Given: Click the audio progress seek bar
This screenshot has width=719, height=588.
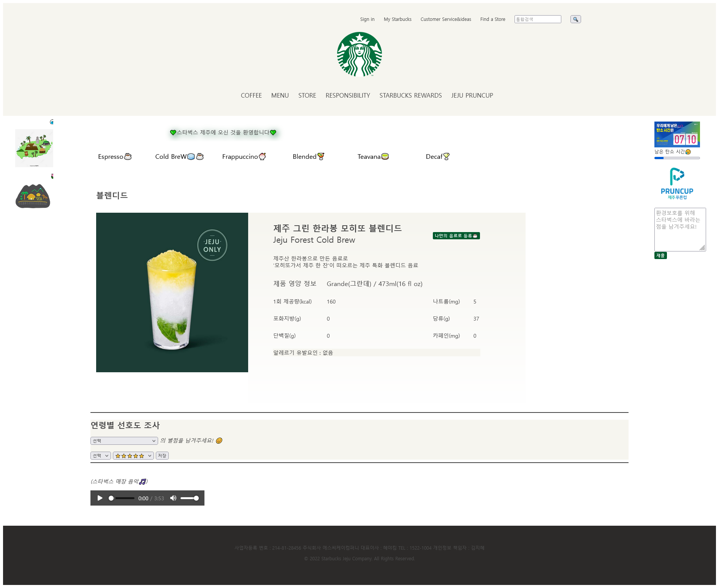Looking at the screenshot, I should tap(122, 498).
